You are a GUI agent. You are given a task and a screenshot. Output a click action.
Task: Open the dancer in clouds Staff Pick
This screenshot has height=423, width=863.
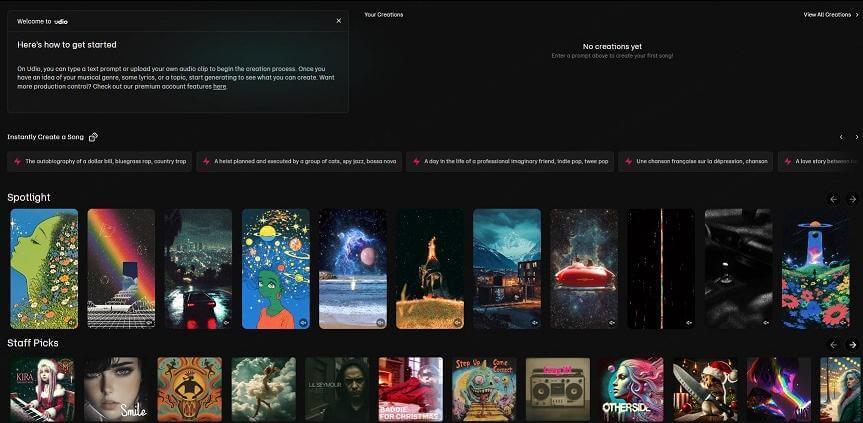(264, 389)
